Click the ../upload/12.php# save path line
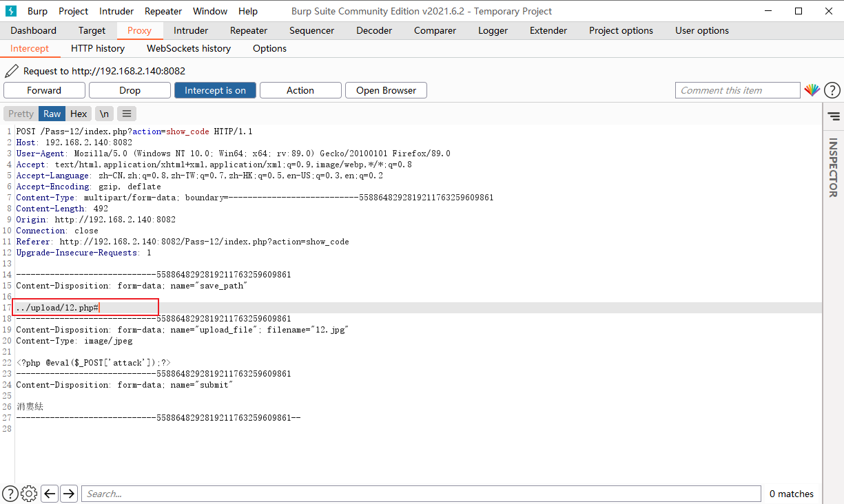This screenshot has width=844, height=504. click(57, 308)
